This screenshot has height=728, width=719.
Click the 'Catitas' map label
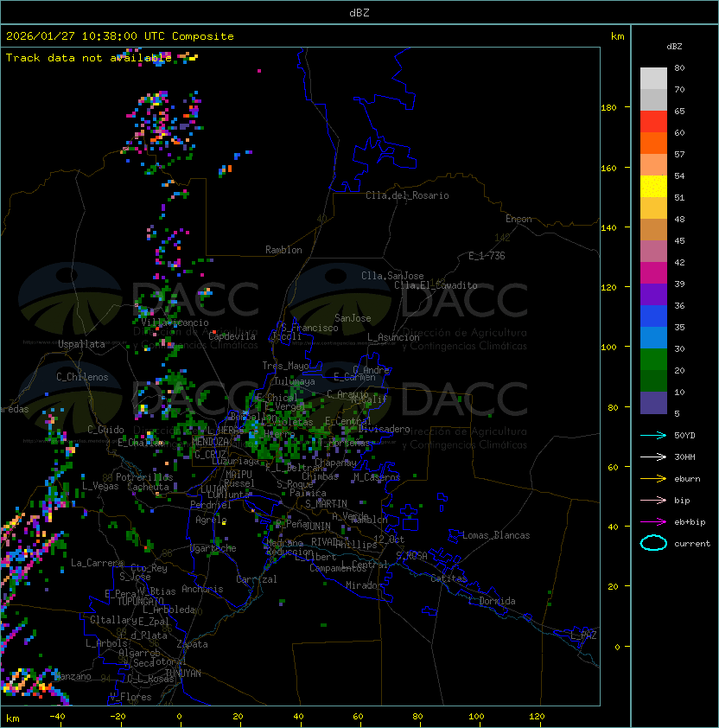(x=449, y=578)
